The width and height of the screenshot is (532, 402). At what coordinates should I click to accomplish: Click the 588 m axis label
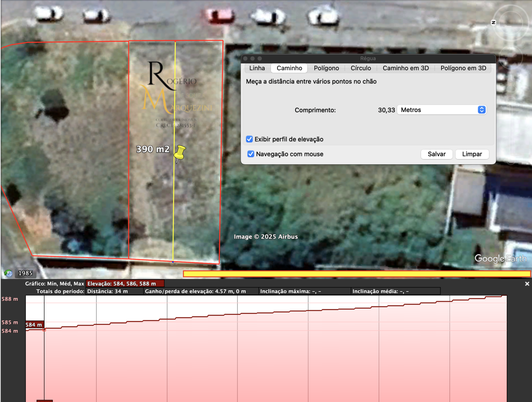[x=10, y=299]
